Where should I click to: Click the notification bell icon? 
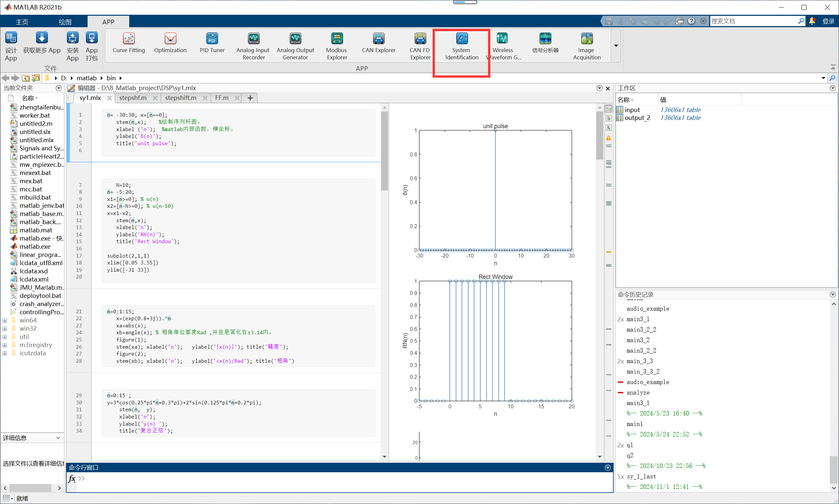812,21
